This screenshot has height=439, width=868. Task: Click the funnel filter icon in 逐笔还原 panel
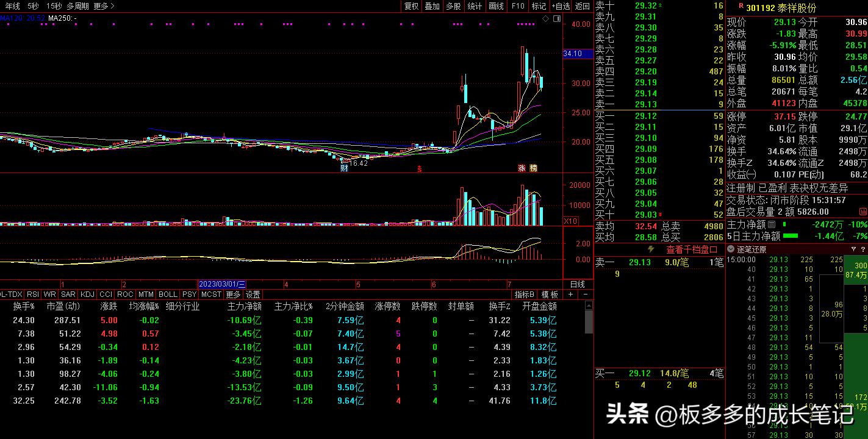coord(854,249)
